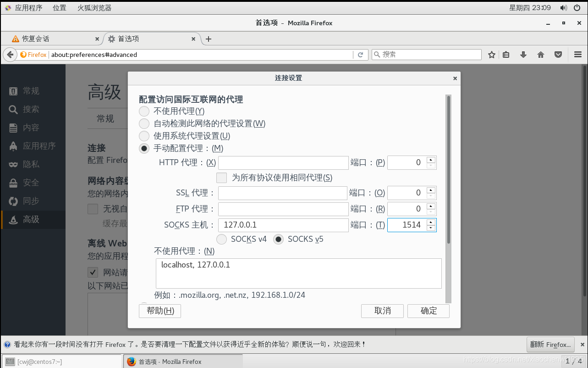
Task: Select 常规 sub-tab in advanced page
Action: (105, 119)
